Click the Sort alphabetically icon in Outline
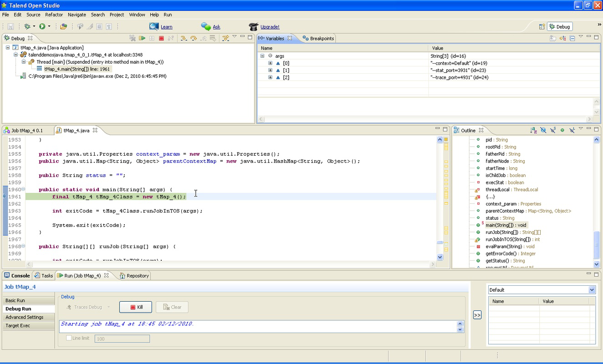The image size is (603, 364). tap(533, 130)
